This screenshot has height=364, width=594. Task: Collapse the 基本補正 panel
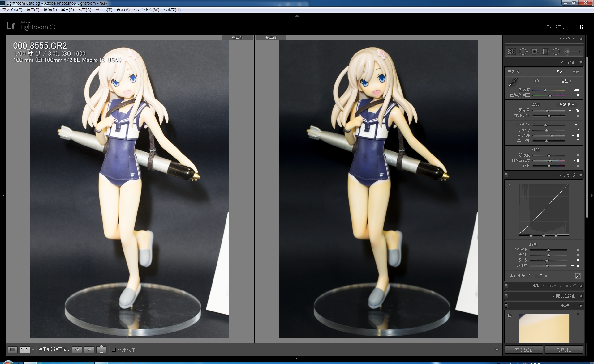coord(581,62)
